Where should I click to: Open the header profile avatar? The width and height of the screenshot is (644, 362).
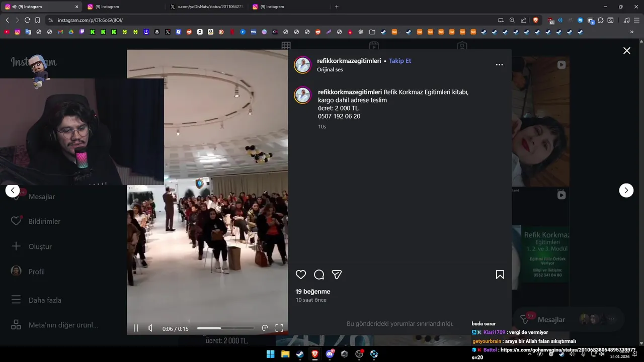click(303, 65)
